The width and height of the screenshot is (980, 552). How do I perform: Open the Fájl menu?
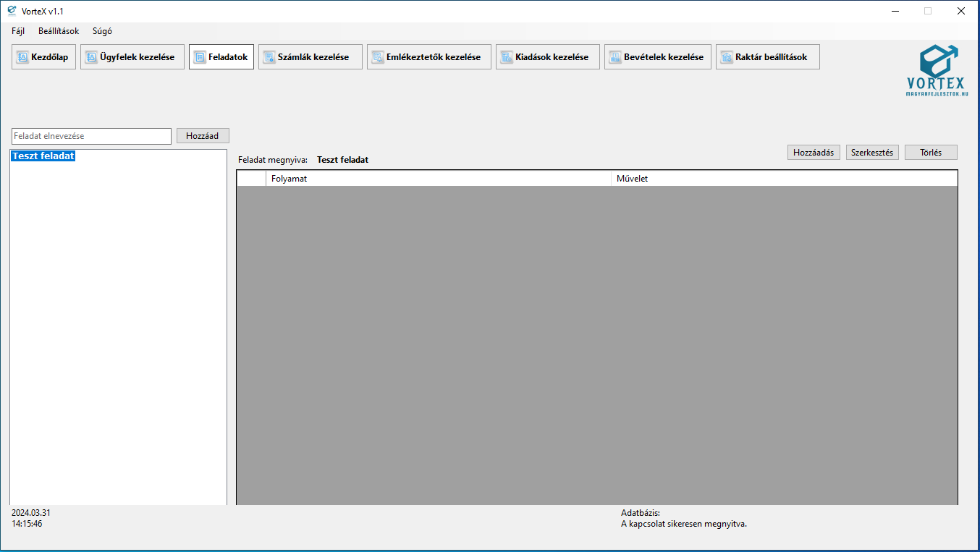pyautogui.click(x=18, y=31)
